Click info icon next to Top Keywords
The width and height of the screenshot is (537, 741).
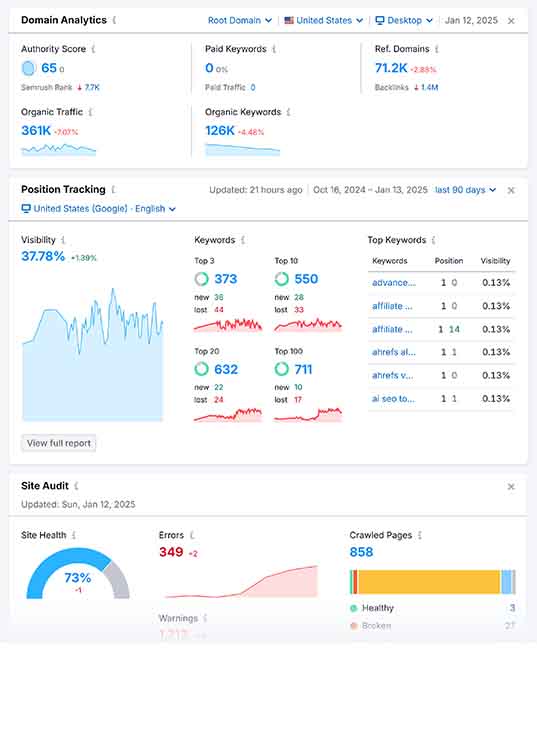433,240
